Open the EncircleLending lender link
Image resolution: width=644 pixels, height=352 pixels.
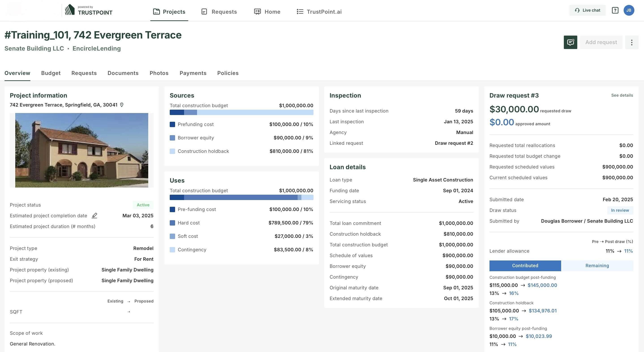[x=97, y=49]
